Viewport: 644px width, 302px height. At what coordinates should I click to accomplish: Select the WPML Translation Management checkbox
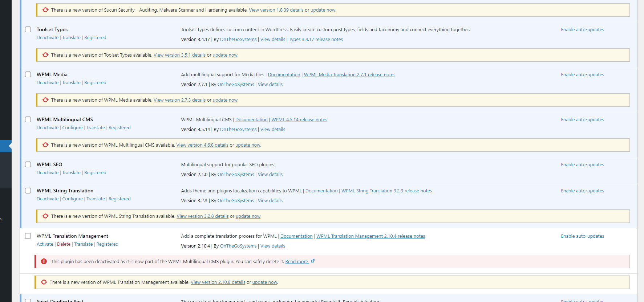pyautogui.click(x=28, y=236)
